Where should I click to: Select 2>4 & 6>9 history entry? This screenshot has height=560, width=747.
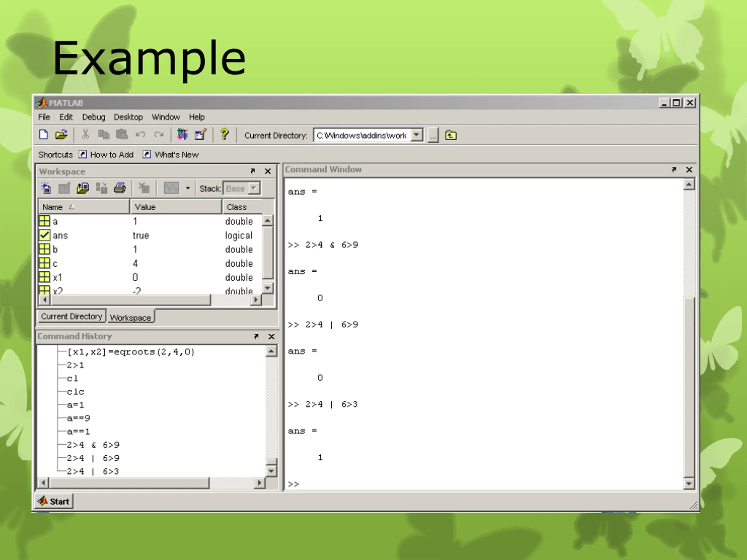pos(93,445)
